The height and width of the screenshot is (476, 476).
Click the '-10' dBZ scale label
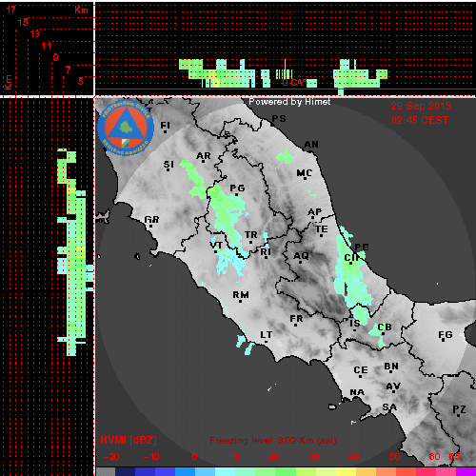(151, 457)
